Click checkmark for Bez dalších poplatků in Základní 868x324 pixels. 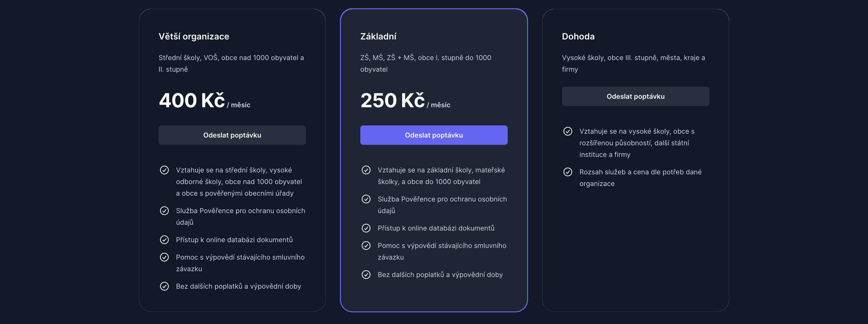[x=366, y=275]
